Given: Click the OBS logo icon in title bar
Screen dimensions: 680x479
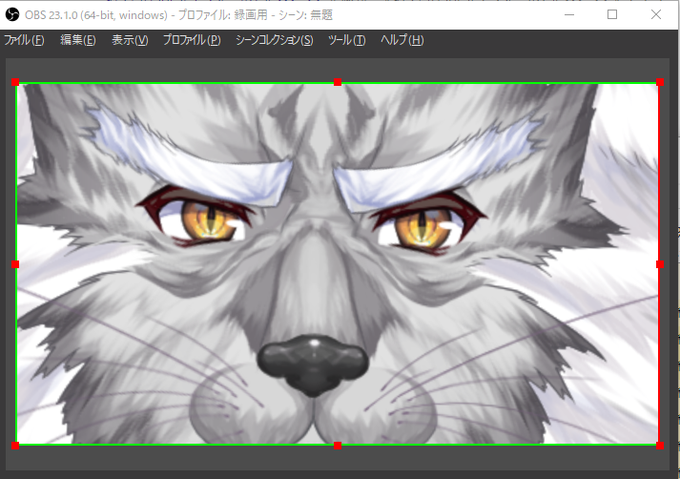Looking at the screenshot, I should pos(12,15).
